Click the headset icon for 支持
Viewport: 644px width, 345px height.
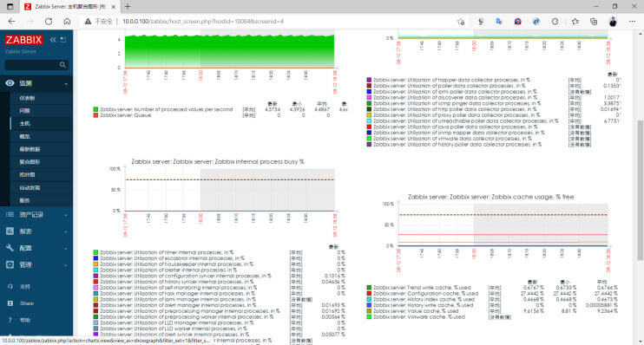(x=10, y=287)
